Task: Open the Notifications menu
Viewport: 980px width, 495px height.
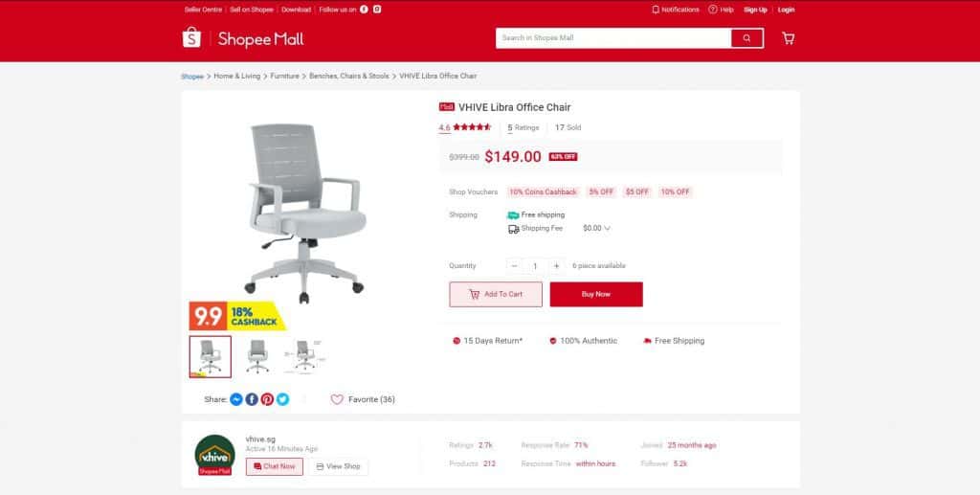Action: pyautogui.click(x=675, y=10)
